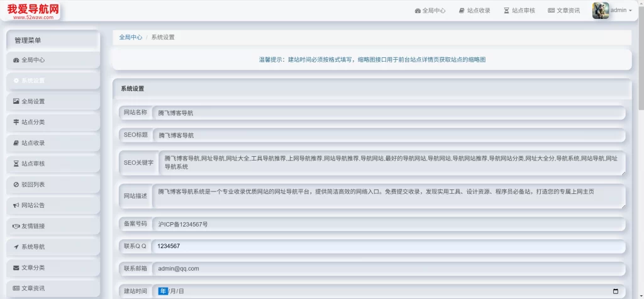644x299 pixels.
Task: Click the arrow icon of 系统导航
Action: coord(16,247)
